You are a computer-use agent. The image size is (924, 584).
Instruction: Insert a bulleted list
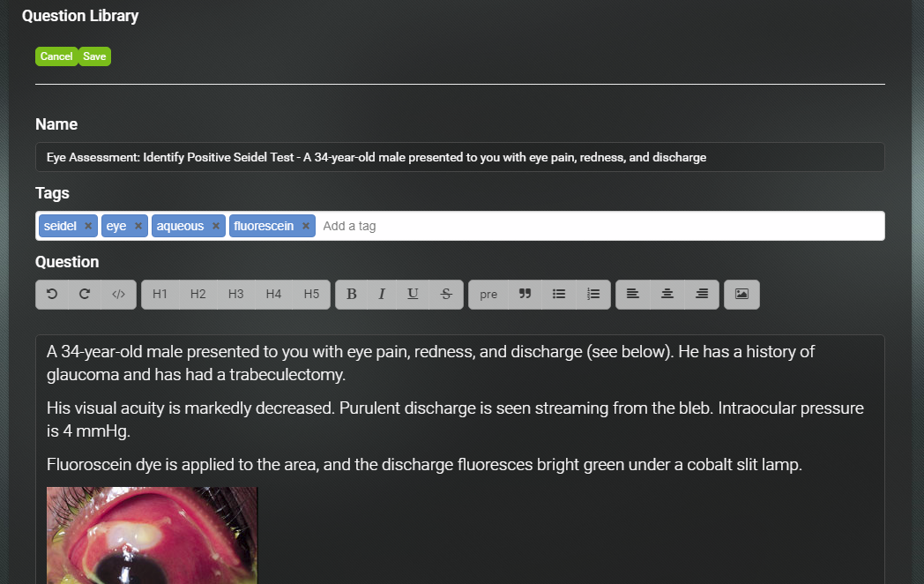pyautogui.click(x=559, y=294)
